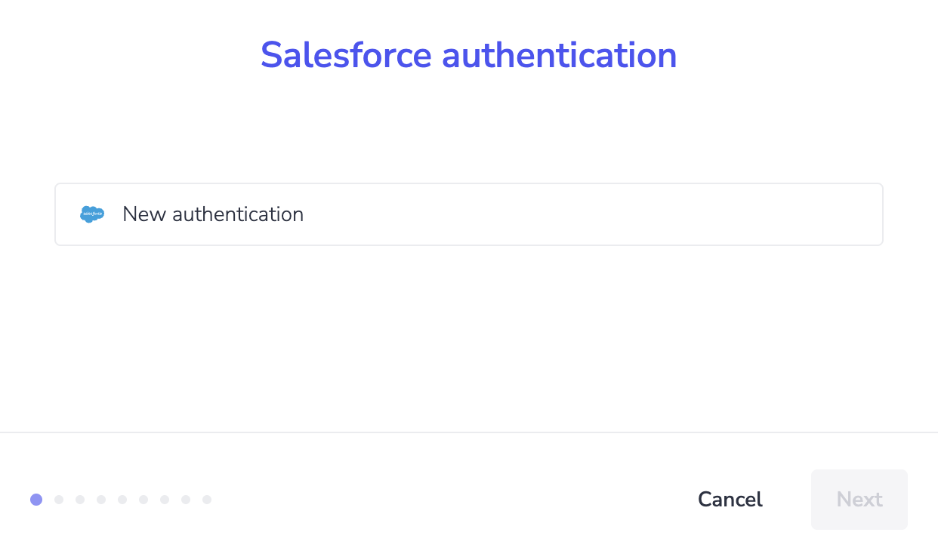The width and height of the screenshot is (938, 560).
Task: Open the seventh progress step dot
Action: [x=165, y=500]
